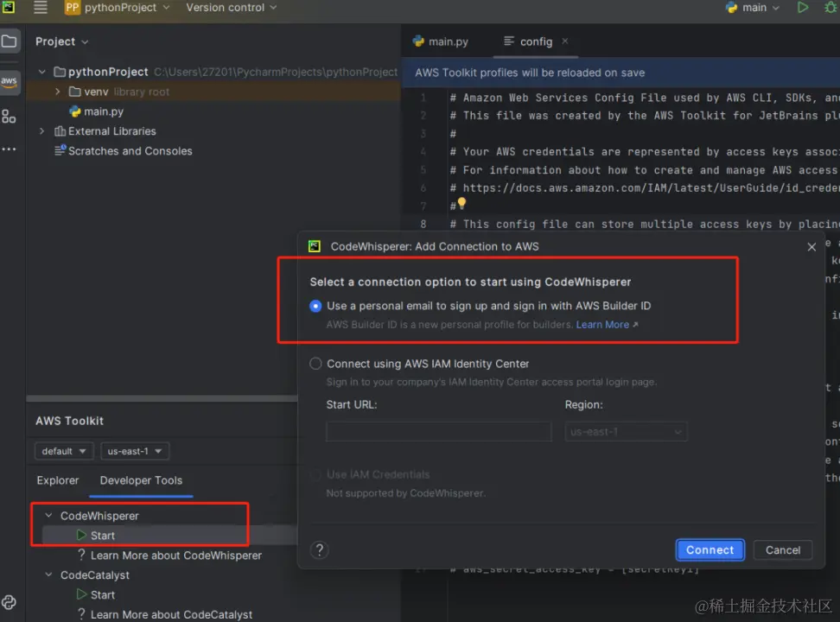840x622 pixels.
Task: Expand the venv folder node
Action: click(57, 92)
